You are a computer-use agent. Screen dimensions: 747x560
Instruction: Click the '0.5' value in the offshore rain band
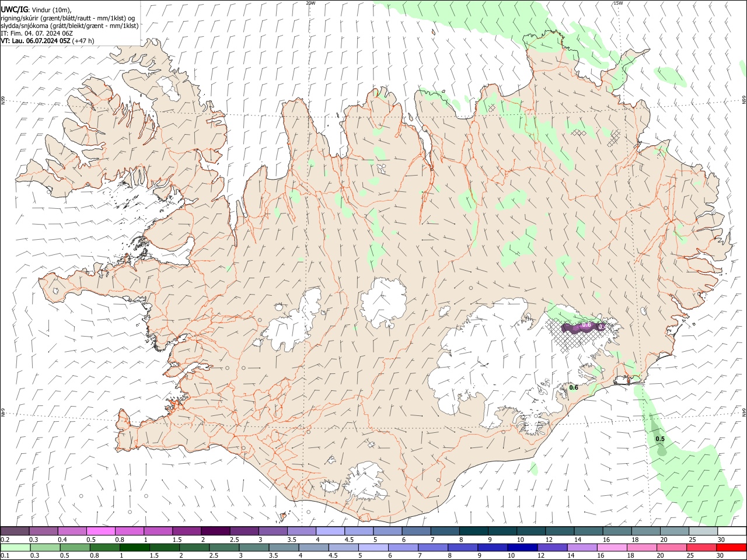[x=660, y=439]
